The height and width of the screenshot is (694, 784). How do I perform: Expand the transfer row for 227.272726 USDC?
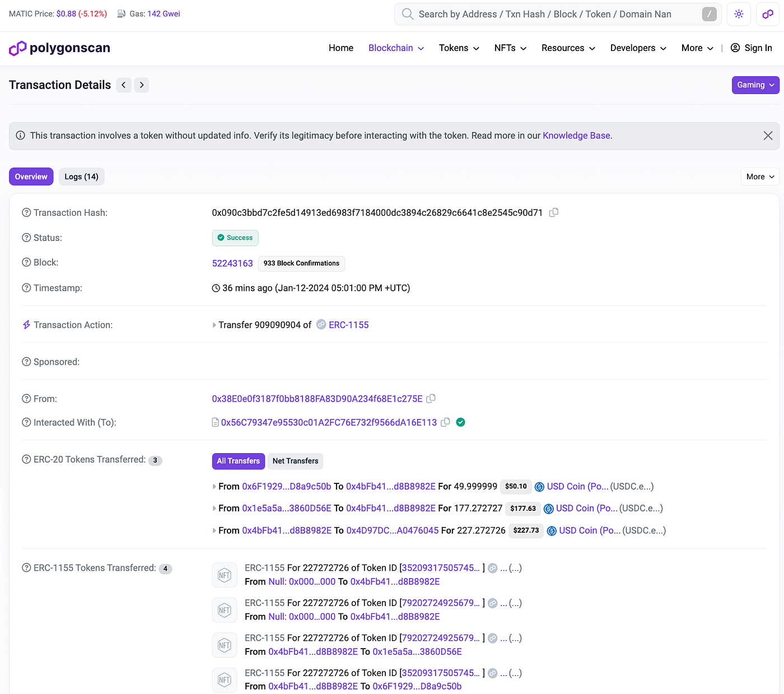click(x=214, y=530)
